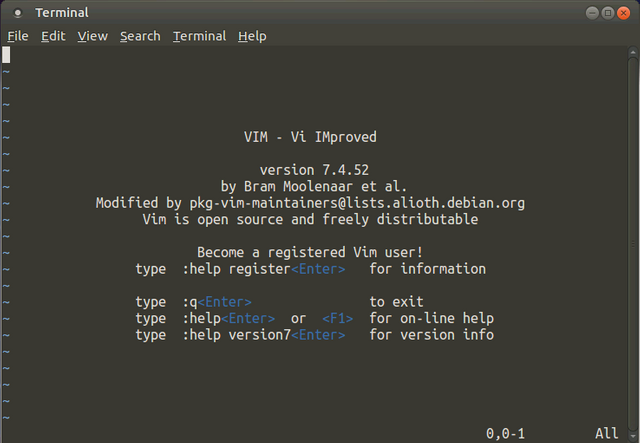Minimize the Terminal window

click(x=592, y=13)
